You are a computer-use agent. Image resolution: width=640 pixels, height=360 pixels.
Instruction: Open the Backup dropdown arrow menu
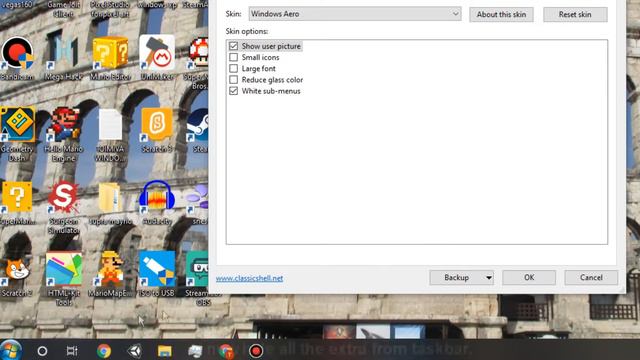(488, 278)
